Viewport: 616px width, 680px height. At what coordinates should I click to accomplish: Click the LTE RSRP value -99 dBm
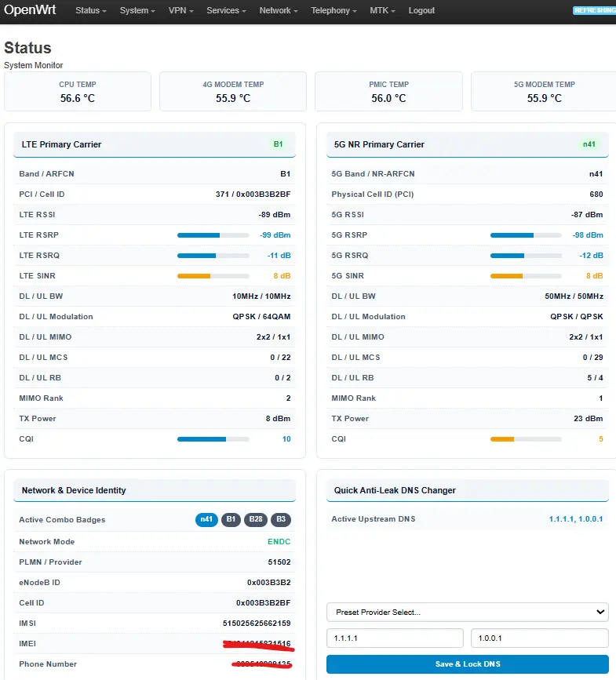coord(275,235)
